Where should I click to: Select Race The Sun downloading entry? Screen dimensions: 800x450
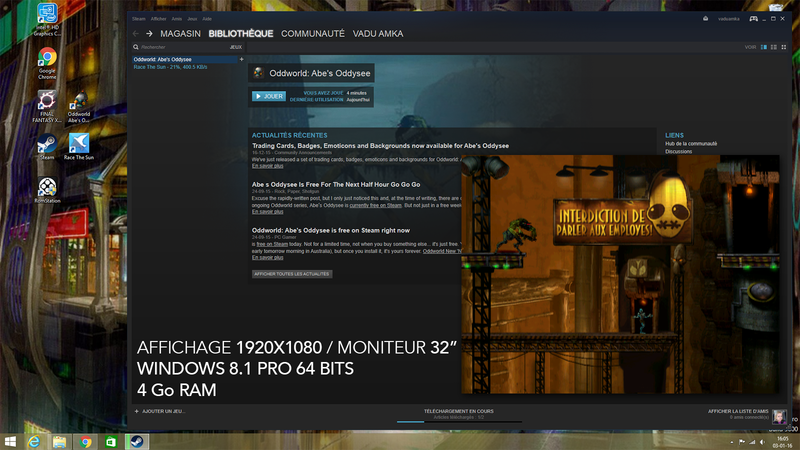170,67
